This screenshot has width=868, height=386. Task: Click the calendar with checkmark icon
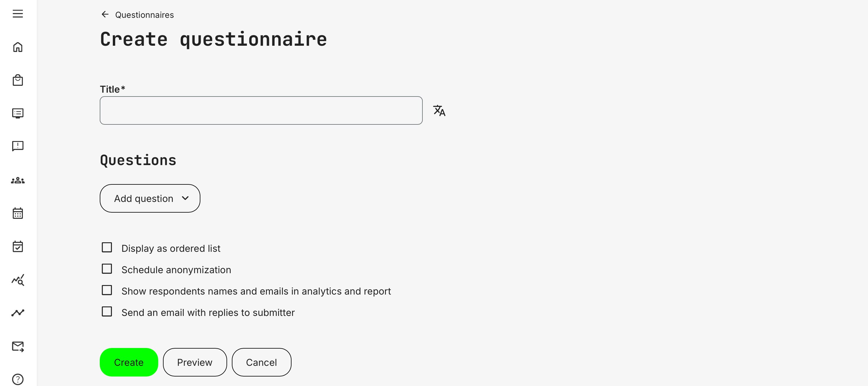pos(18,246)
